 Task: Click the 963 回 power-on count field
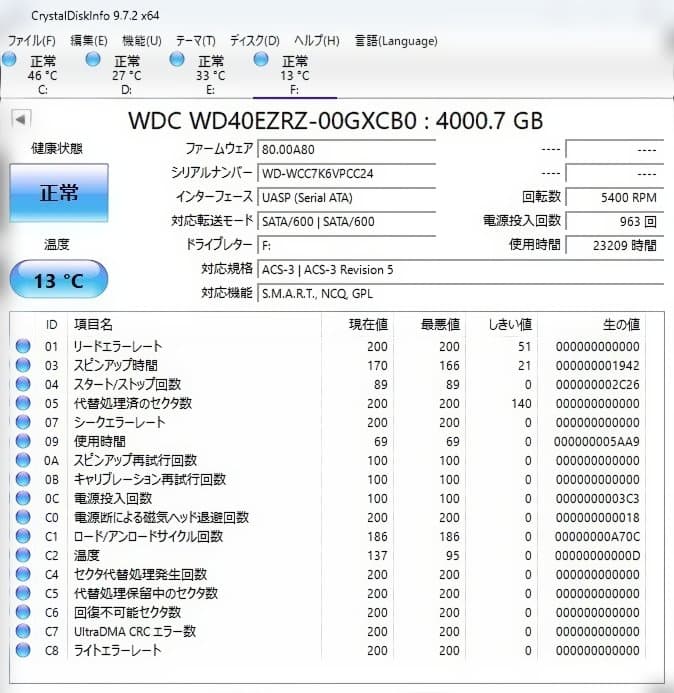click(x=615, y=221)
